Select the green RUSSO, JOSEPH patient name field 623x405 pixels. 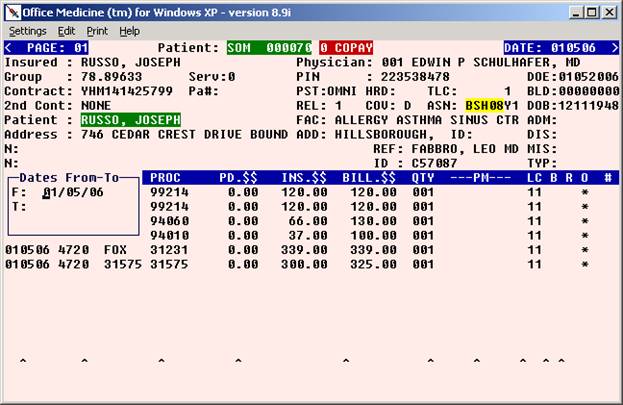[130, 120]
